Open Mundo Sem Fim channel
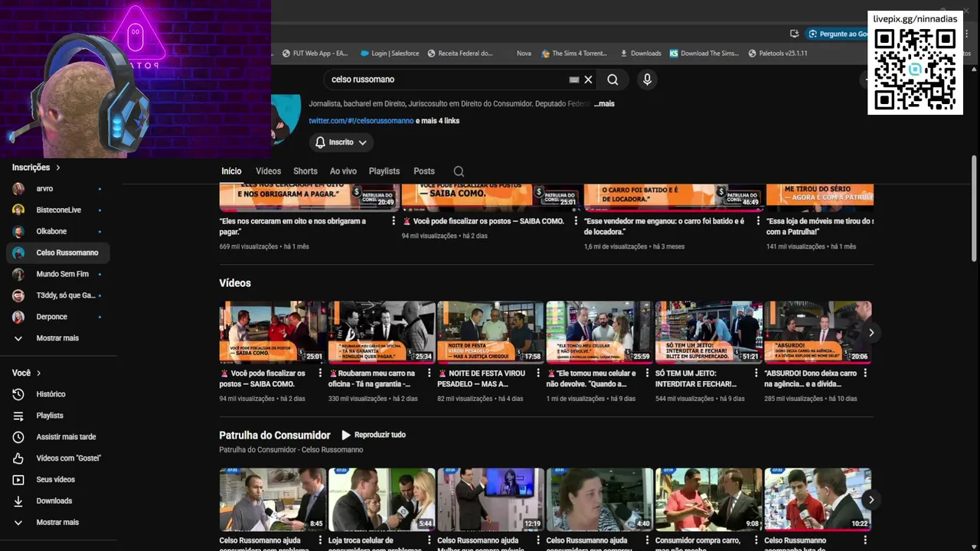The height and width of the screenshot is (551, 980). (x=57, y=275)
